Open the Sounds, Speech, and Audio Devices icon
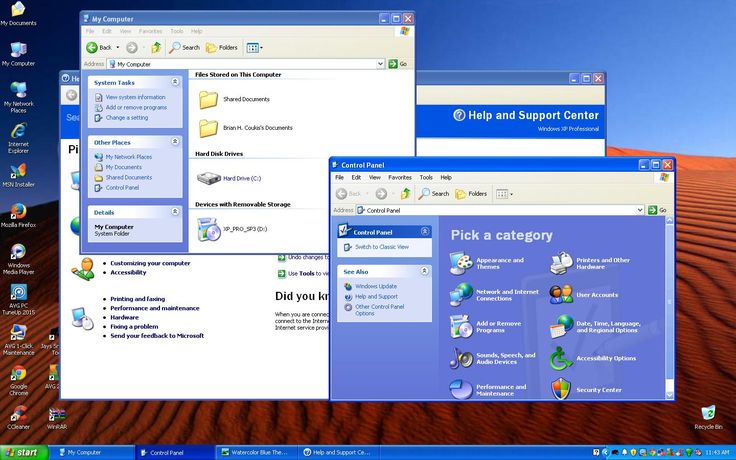 [461, 358]
